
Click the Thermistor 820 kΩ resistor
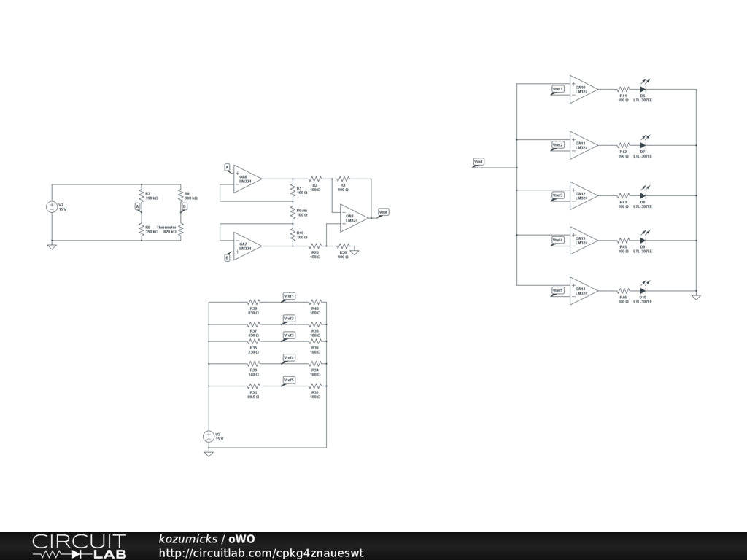click(181, 229)
